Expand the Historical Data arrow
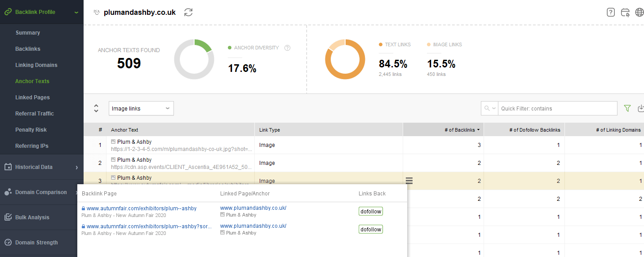This screenshot has width=644, height=257. coord(76,167)
